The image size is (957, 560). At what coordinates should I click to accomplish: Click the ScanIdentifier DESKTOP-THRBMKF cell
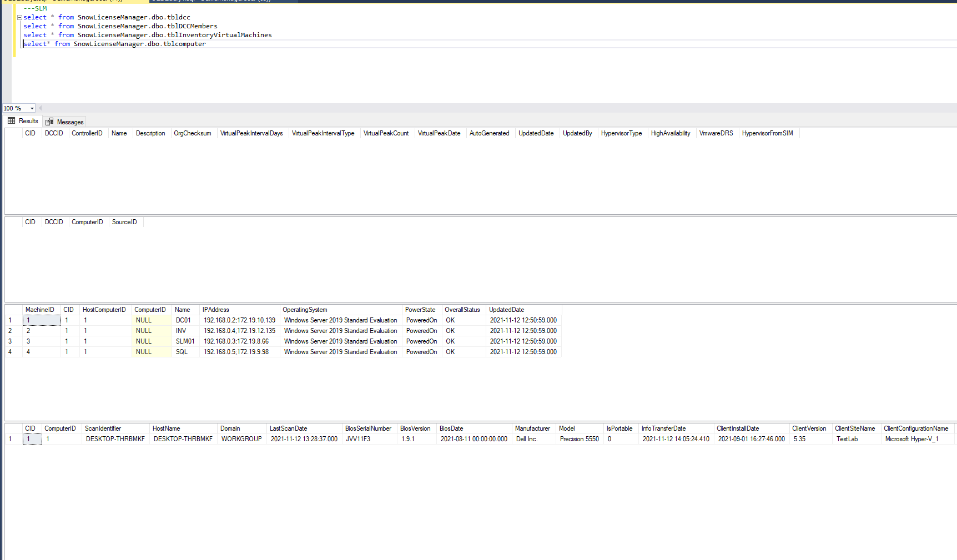(115, 439)
